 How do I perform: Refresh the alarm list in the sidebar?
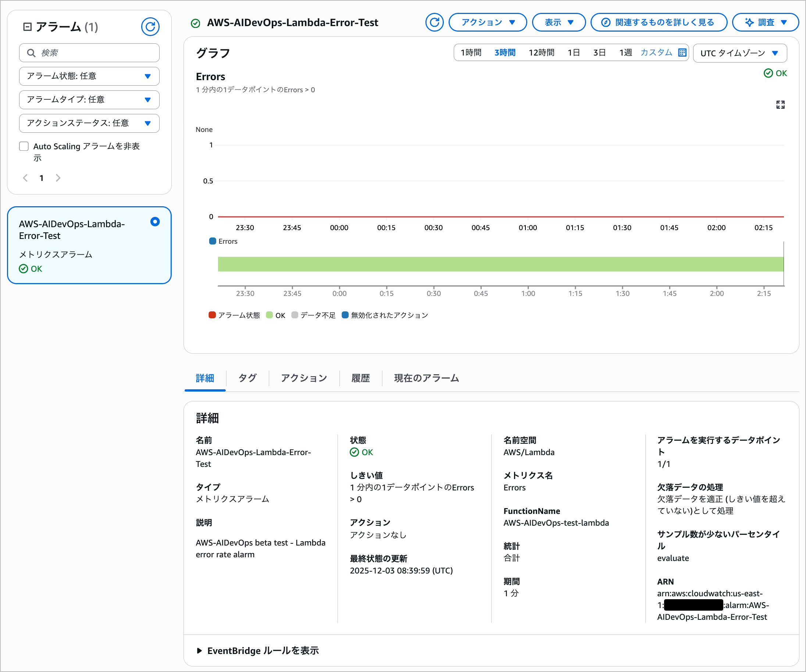pyautogui.click(x=150, y=27)
